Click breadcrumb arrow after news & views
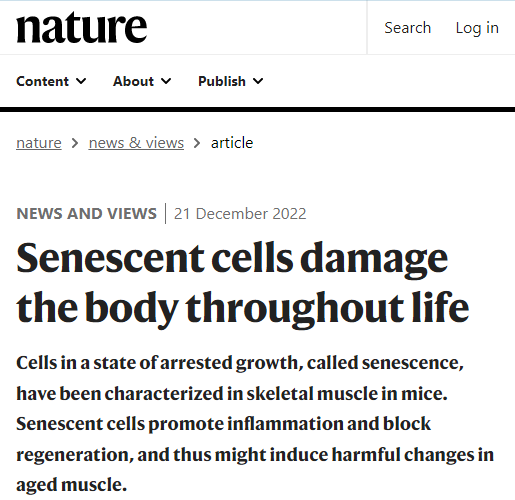Viewport: 515px width, 500px height. 197,143
